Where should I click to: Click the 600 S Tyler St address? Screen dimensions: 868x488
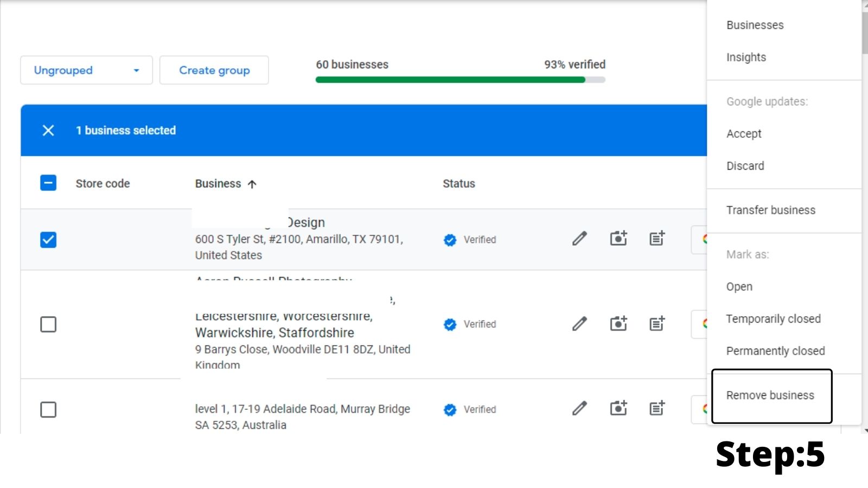point(299,247)
